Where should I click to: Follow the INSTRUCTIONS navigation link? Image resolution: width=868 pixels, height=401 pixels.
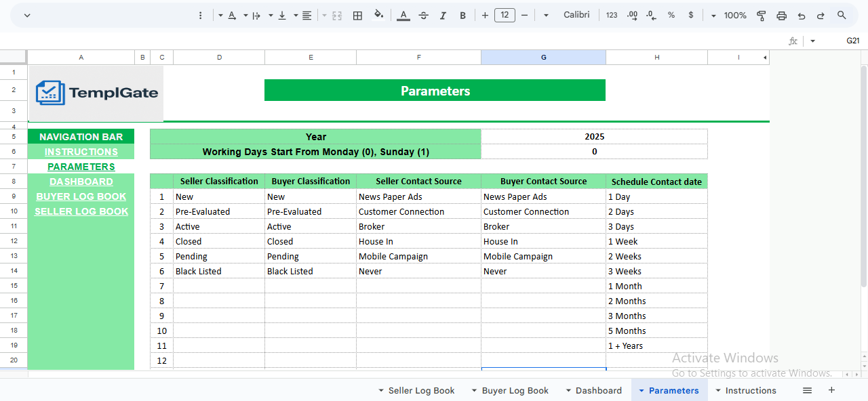pyautogui.click(x=81, y=152)
